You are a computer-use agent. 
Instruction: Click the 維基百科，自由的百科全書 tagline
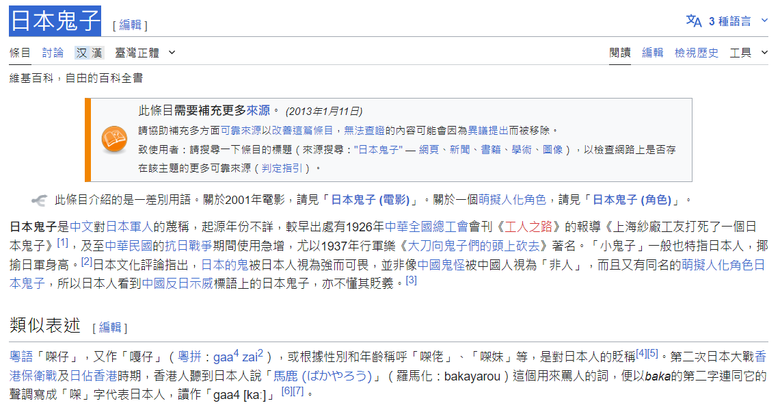click(x=76, y=78)
